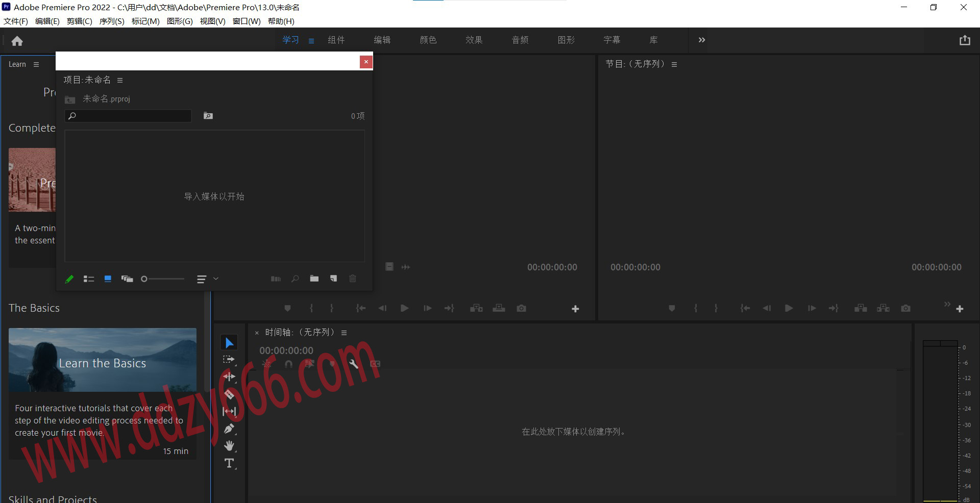Switch project panel to icon view
The width and height of the screenshot is (980, 503).
tap(108, 279)
